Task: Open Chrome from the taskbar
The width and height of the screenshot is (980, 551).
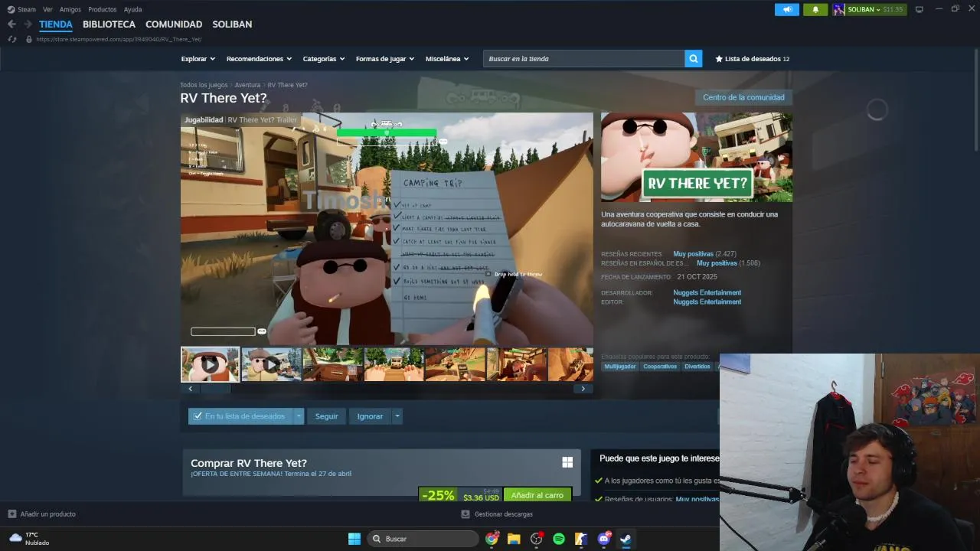Action: pyautogui.click(x=492, y=539)
